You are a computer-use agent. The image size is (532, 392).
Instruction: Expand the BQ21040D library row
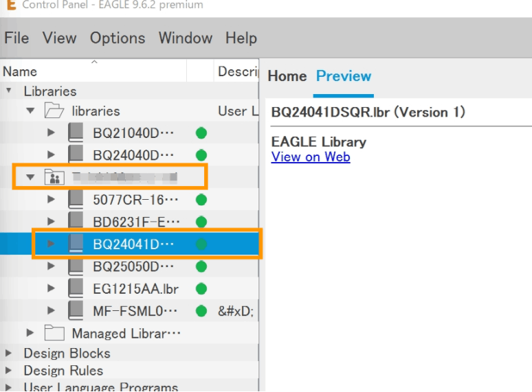point(51,132)
